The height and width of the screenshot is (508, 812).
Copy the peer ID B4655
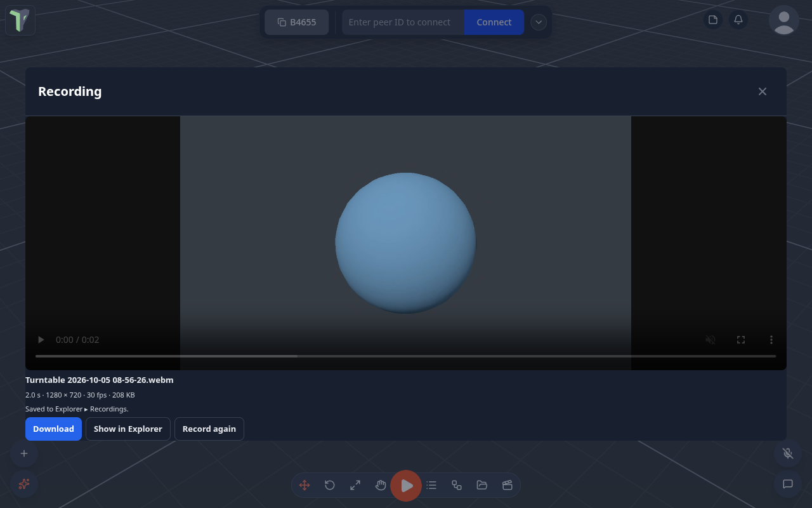[297, 22]
